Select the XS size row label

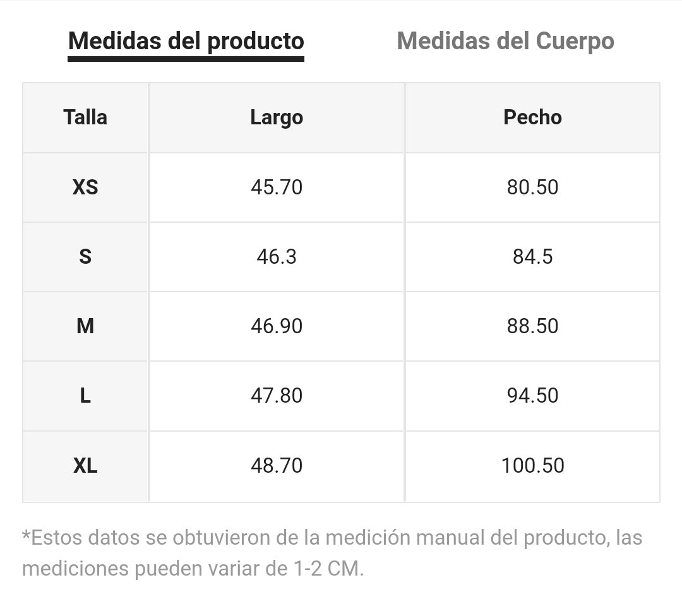pos(85,187)
